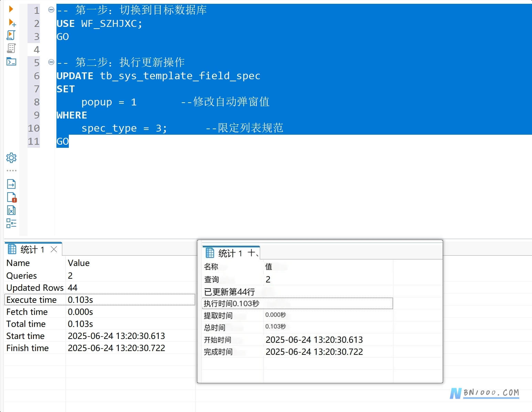Click line number 4 in the gutter
The image size is (532, 412).
36,50
